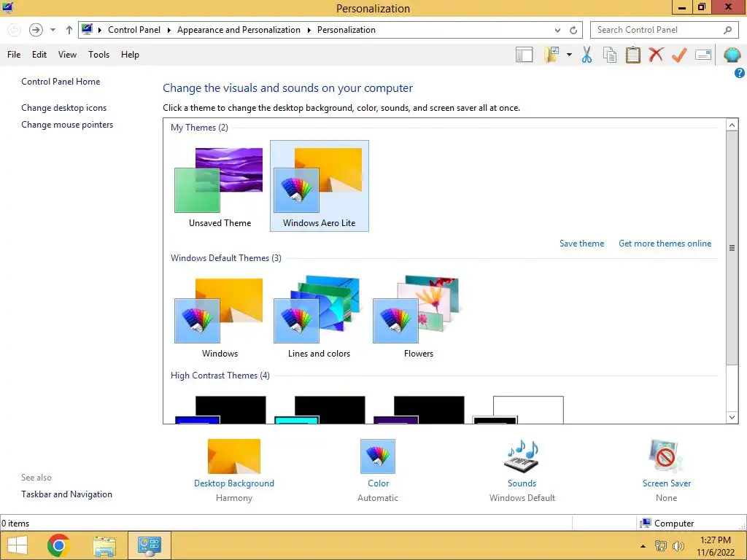Image resolution: width=747 pixels, height=560 pixels.
Task: Expand the address bar history dropdown
Action: tap(557, 30)
